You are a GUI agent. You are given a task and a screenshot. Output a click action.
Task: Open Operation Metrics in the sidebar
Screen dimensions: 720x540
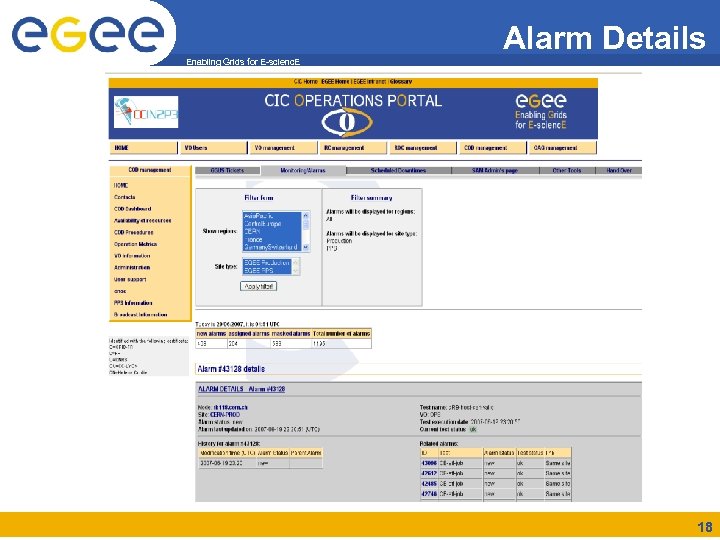tap(135, 244)
